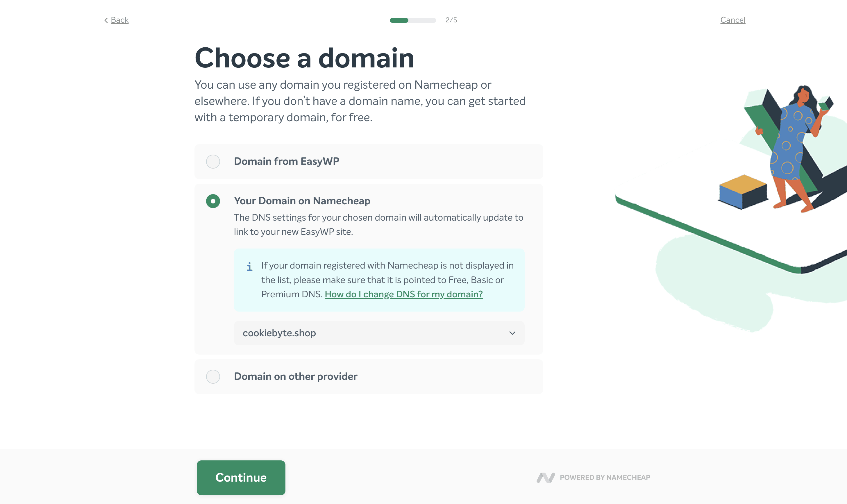Viewport: 847px width, 504px height.
Task: Choose the Domain on other provider radio
Action: point(213,377)
